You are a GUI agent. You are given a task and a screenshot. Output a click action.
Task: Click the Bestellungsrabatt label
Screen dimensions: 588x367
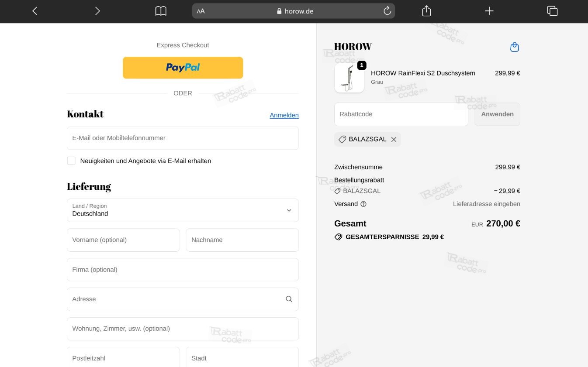[359, 180]
